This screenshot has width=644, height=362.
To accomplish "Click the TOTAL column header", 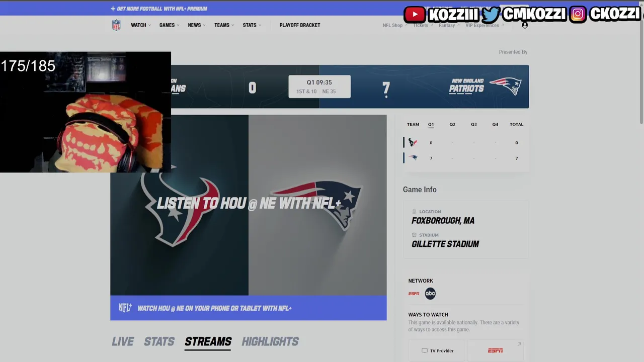I will click(516, 124).
